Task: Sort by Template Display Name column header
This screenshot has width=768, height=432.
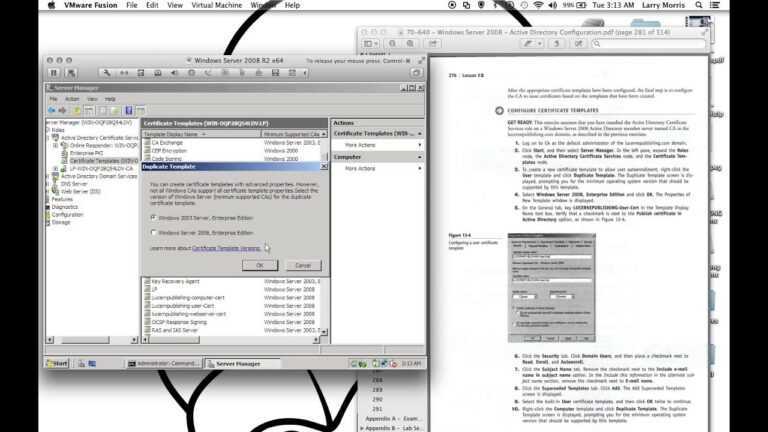Action: click(x=201, y=134)
